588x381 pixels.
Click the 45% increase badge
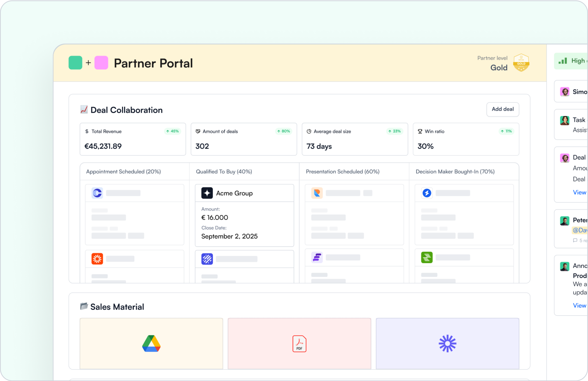(172, 131)
